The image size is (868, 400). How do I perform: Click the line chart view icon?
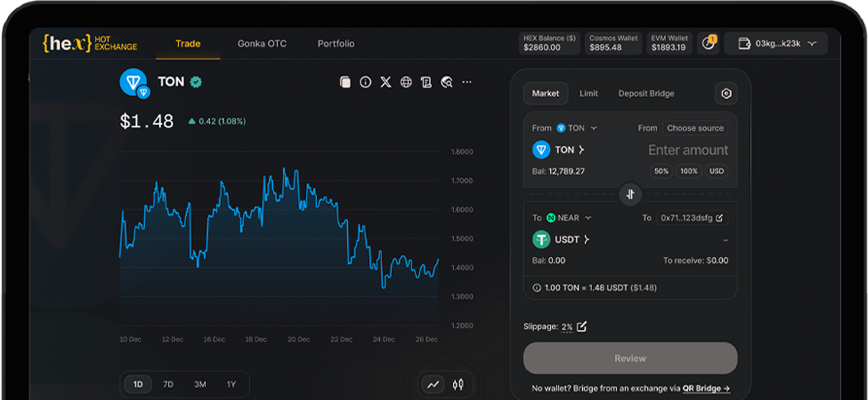pos(433,384)
